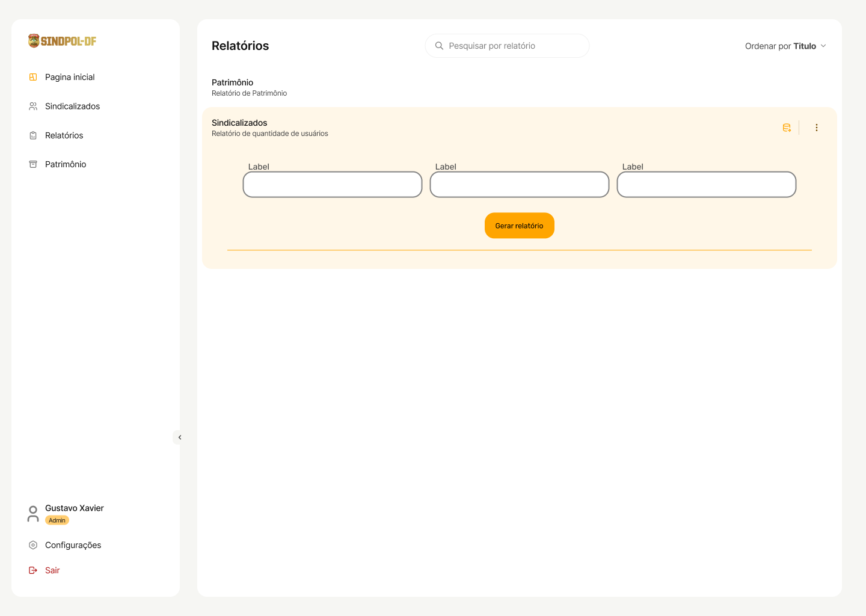Viewport: 866px width, 616px height.
Task: Click the user avatar icon for Gustavo Xavier
Action: pyautogui.click(x=33, y=514)
